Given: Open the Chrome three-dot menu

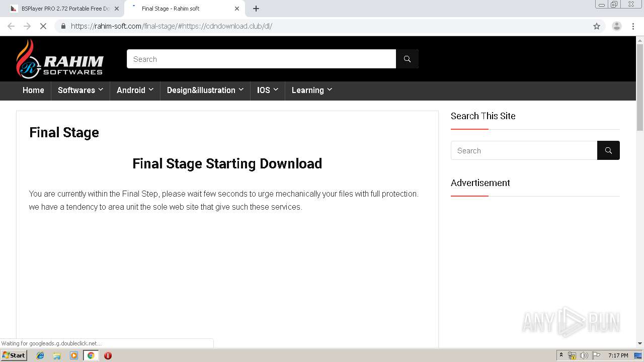Looking at the screenshot, I should point(633,26).
